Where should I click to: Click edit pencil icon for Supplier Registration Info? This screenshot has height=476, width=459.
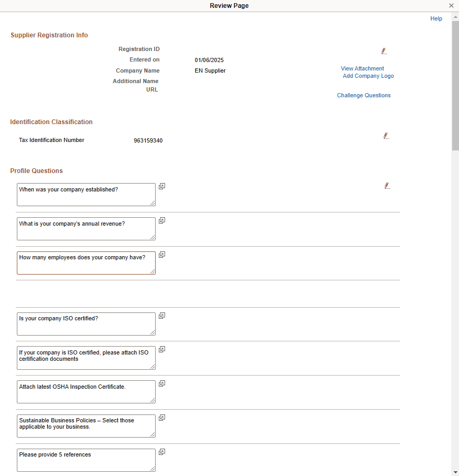click(x=384, y=51)
